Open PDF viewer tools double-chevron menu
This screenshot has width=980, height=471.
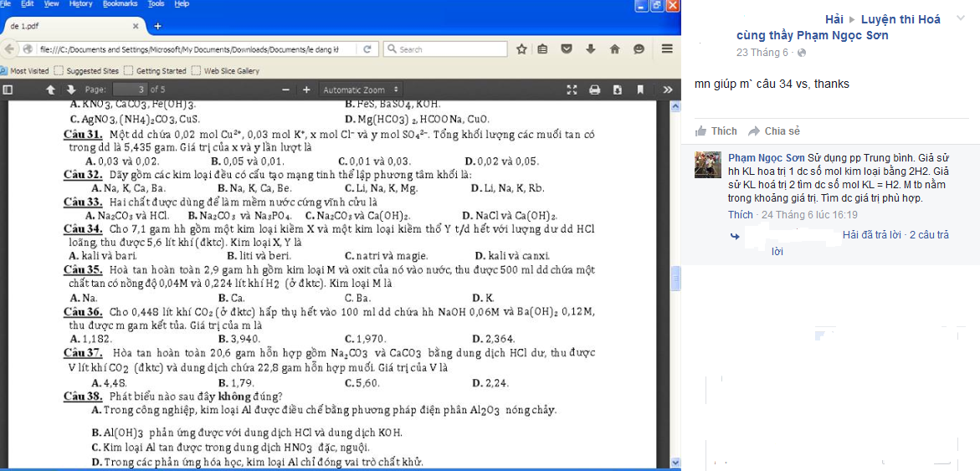tap(668, 90)
